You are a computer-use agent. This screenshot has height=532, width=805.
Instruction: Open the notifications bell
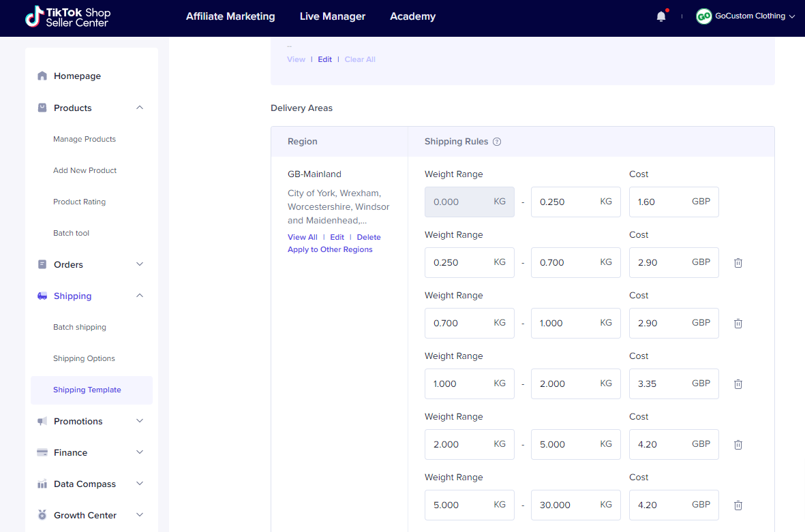coord(661,16)
